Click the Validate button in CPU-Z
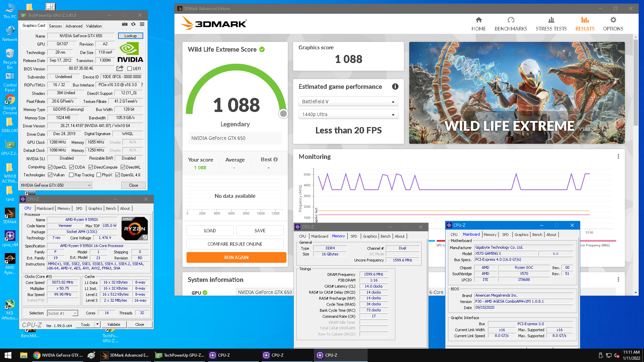 point(114,324)
